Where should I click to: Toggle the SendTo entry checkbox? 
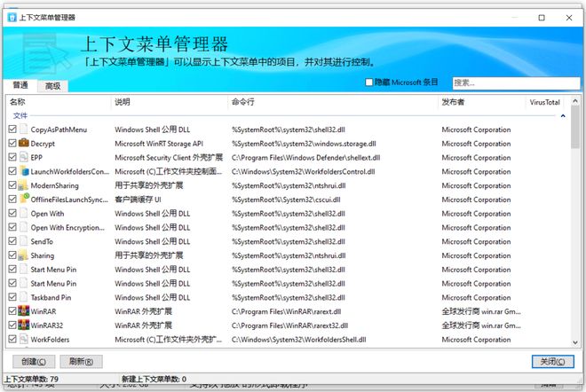coord(12,241)
